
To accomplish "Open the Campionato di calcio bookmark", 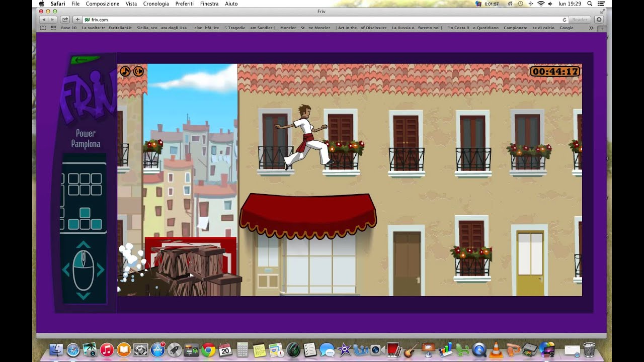I will click(x=529, y=28).
